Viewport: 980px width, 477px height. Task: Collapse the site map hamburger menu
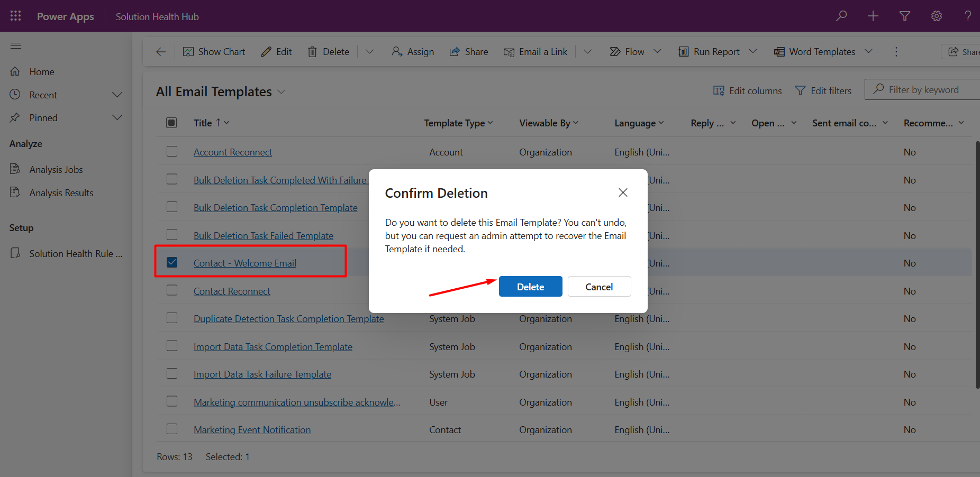tap(16, 45)
